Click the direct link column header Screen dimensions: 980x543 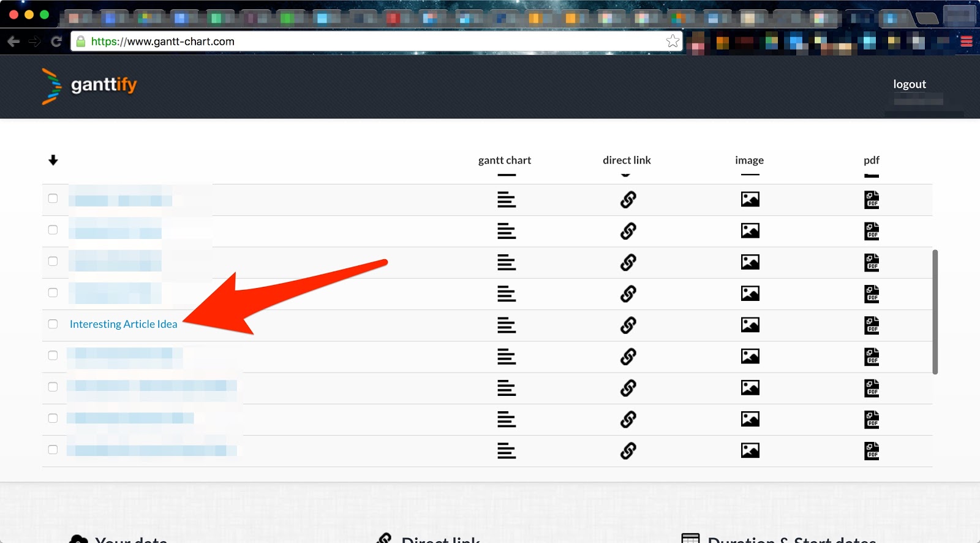(x=627, y=160)
